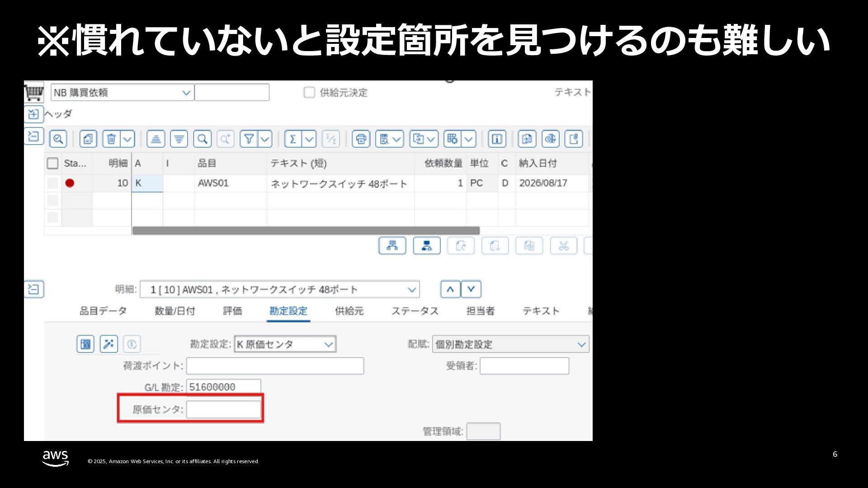
Task: Click the field next to NB 購買依頼
Action: coord(232,93)
